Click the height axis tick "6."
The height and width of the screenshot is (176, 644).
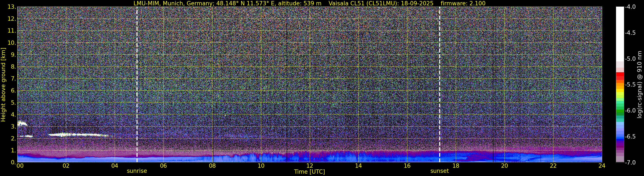[x=13, y=91]
